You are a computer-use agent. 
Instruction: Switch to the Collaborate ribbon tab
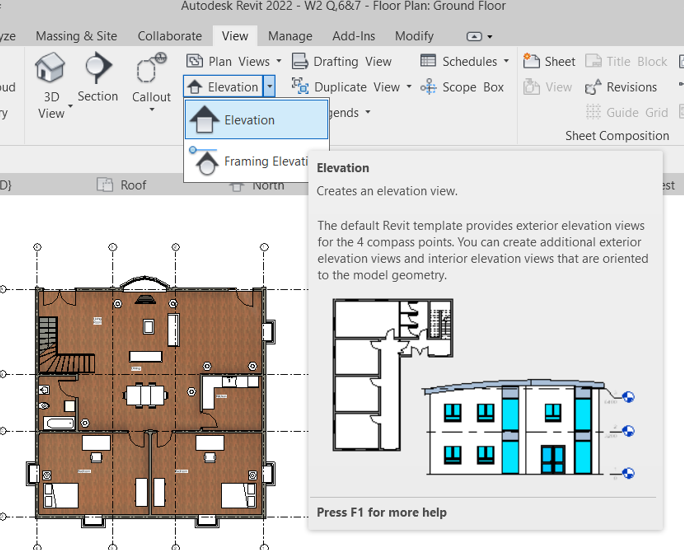coord(170,36)
